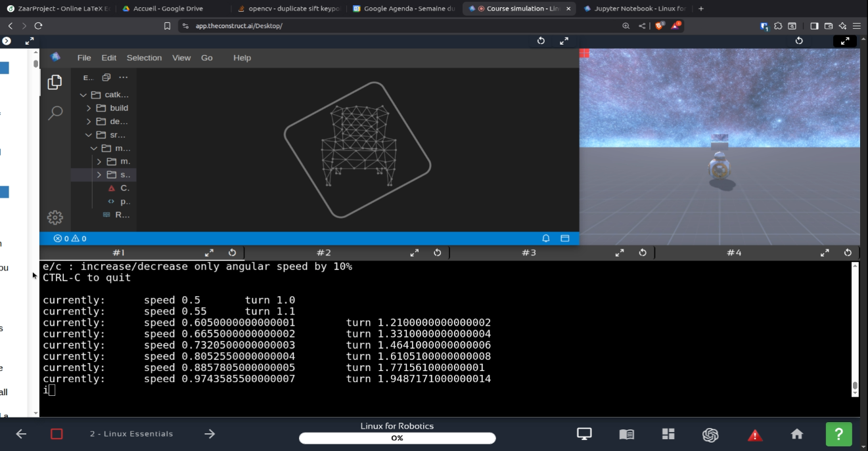Click the green help question mark button
Viewport: 868px width, 451px height.
[838, 434]
